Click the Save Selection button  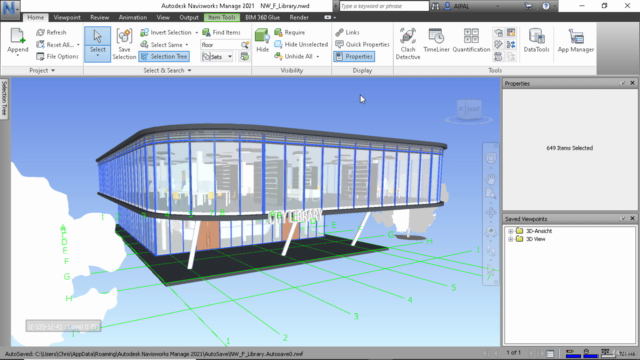pyautogui.click(x=124, y=44)
